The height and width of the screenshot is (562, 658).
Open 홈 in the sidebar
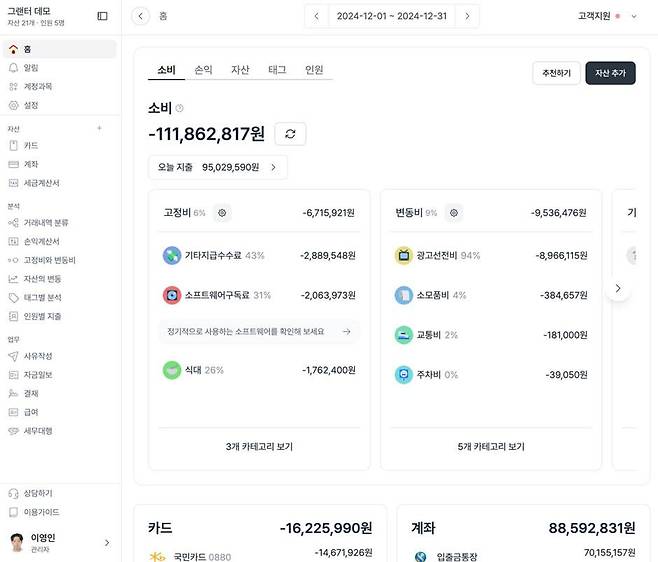click(59, 49)
